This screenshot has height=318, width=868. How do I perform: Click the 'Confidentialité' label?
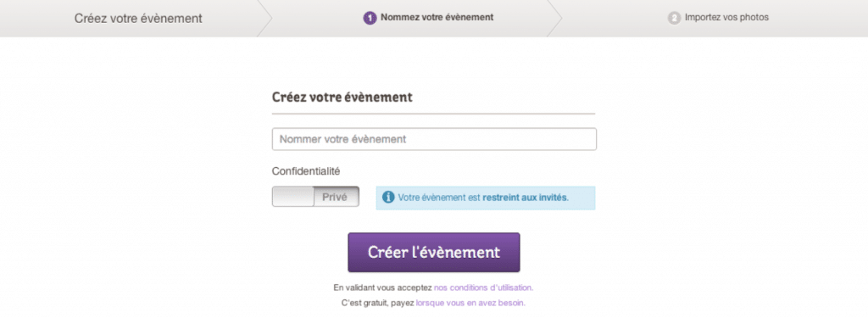[306, 172]
